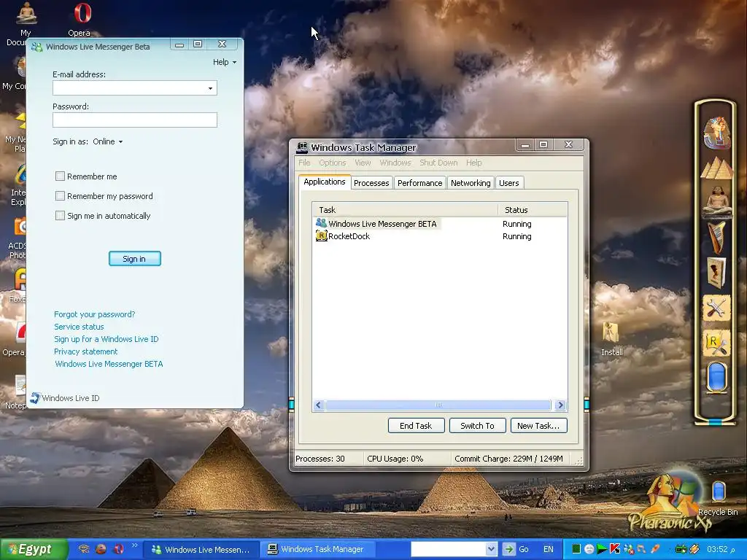Open the Options menu in Task Manager

333,163
